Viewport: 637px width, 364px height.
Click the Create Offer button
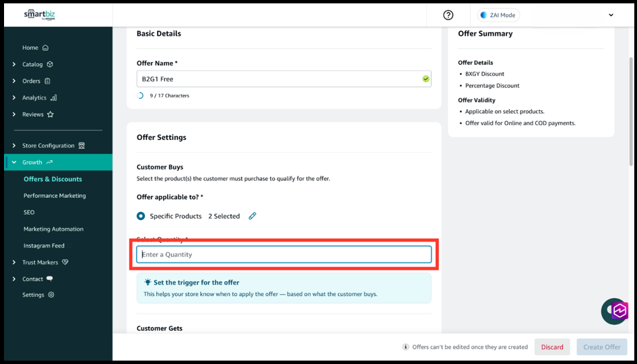pos(601,347)
